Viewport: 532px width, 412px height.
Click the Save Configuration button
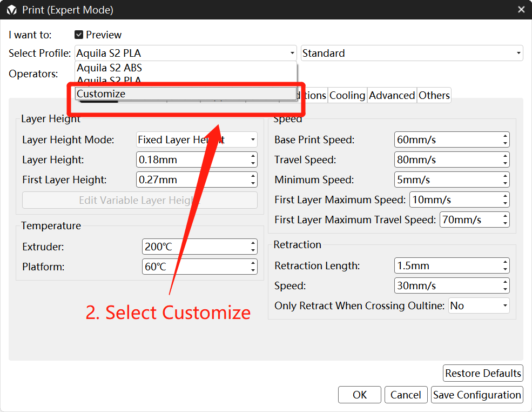[x=477, y=395]
